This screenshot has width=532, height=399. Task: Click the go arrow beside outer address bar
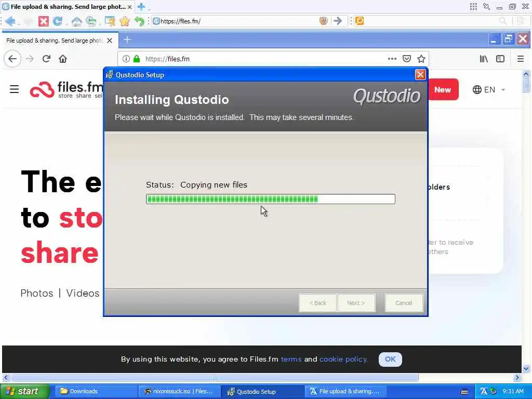(x=338, y=21)
